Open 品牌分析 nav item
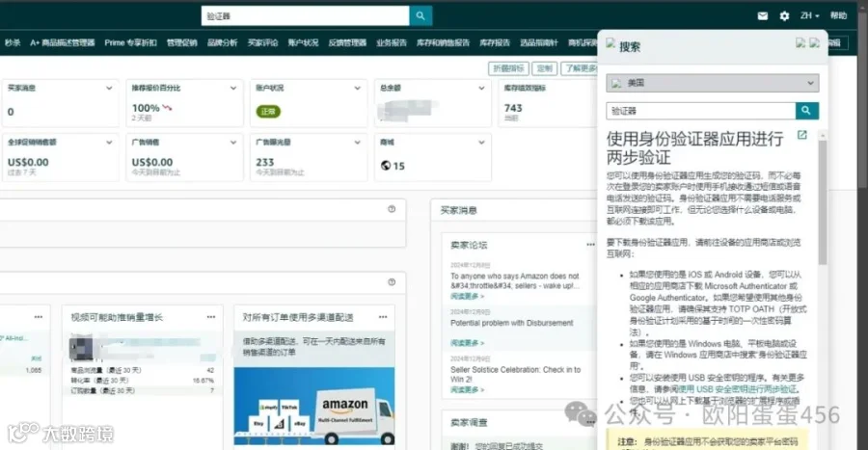Image resolution: width=868 pixels, height=450 pixels. (x=222, y=42)
